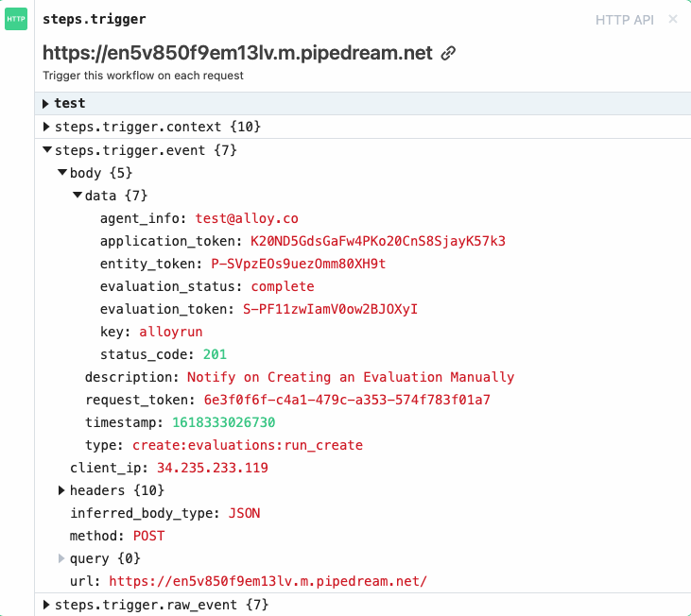Select the endpoint URL heading text
Image resolution: width=691 pixels, height=616 pixels.
tap(237, 53)
